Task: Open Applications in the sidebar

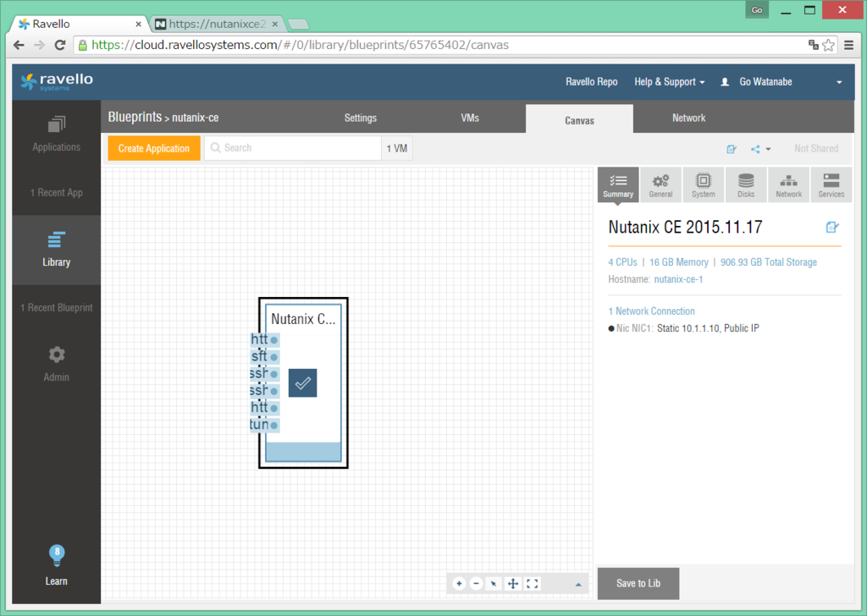Action: [x=57, y=135]
